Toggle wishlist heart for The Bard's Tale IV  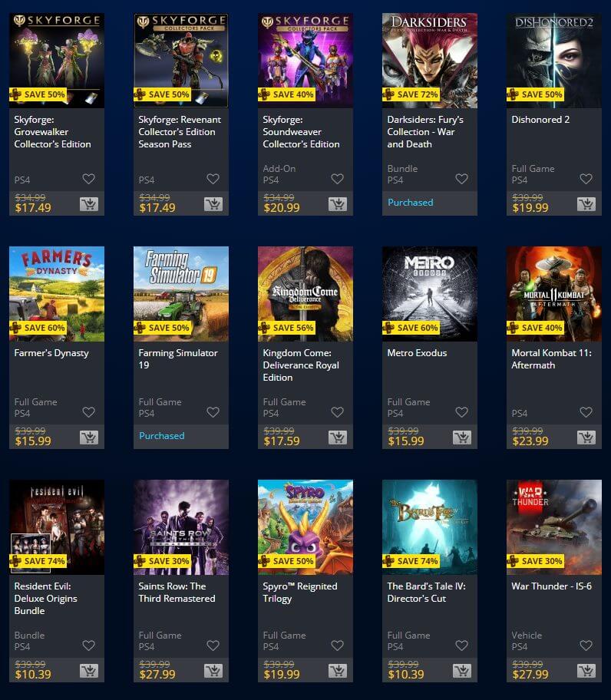coord(461,645)
